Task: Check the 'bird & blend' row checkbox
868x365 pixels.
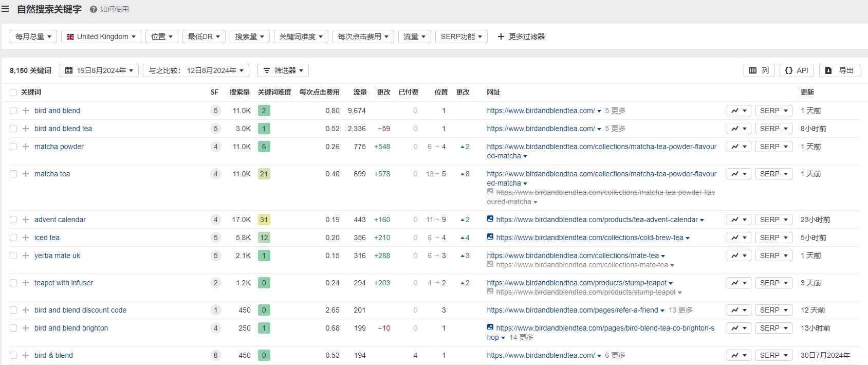Action: [x=13, y=355]
